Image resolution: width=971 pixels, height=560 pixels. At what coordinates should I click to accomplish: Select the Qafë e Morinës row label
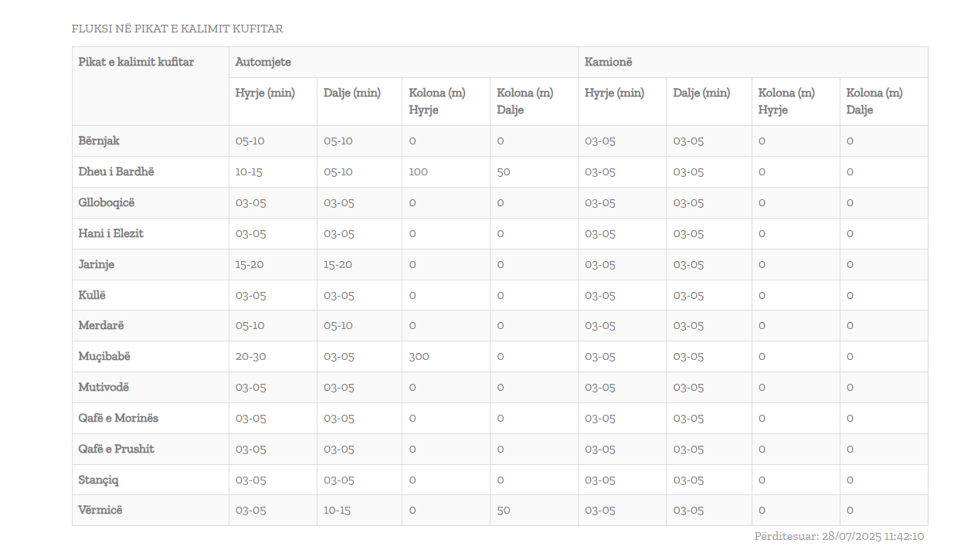click(x=118, y=418)
